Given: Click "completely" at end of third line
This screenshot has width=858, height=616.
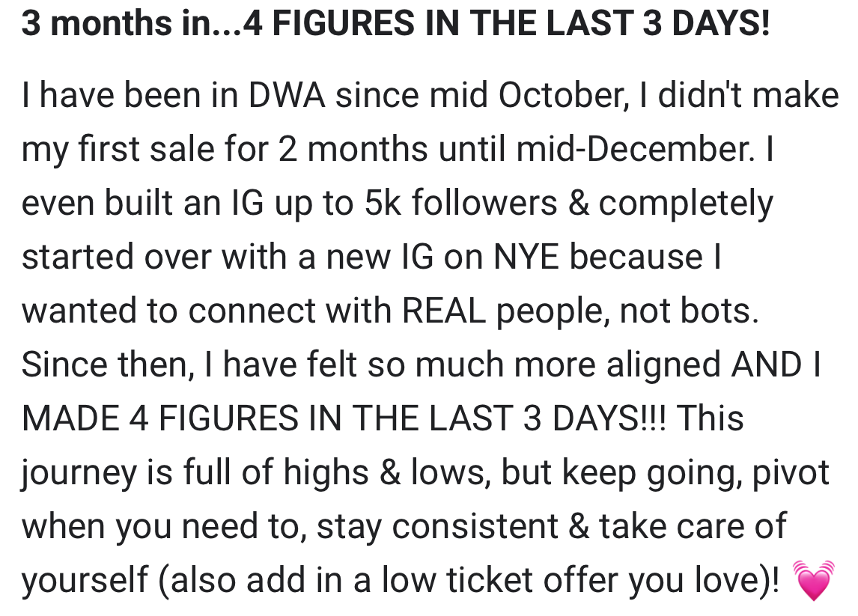Looking at the screenshot, I should tap(686, 202).
